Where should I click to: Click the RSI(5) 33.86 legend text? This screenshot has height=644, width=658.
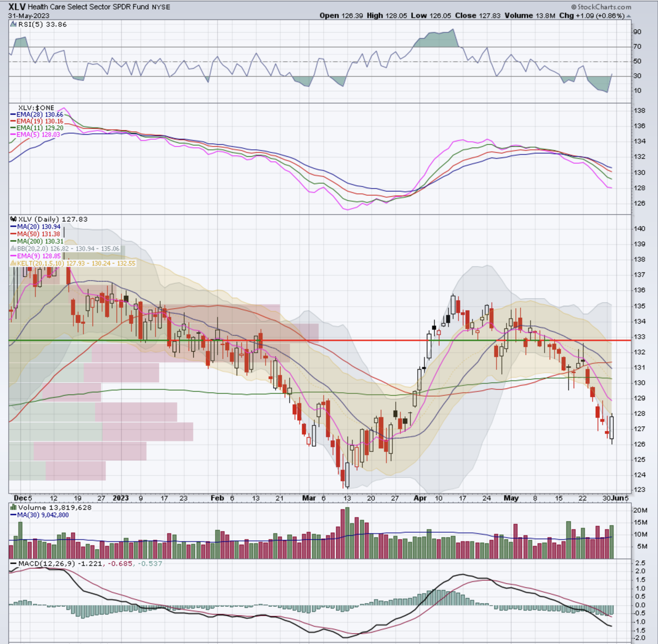click(x=43, y=24)
